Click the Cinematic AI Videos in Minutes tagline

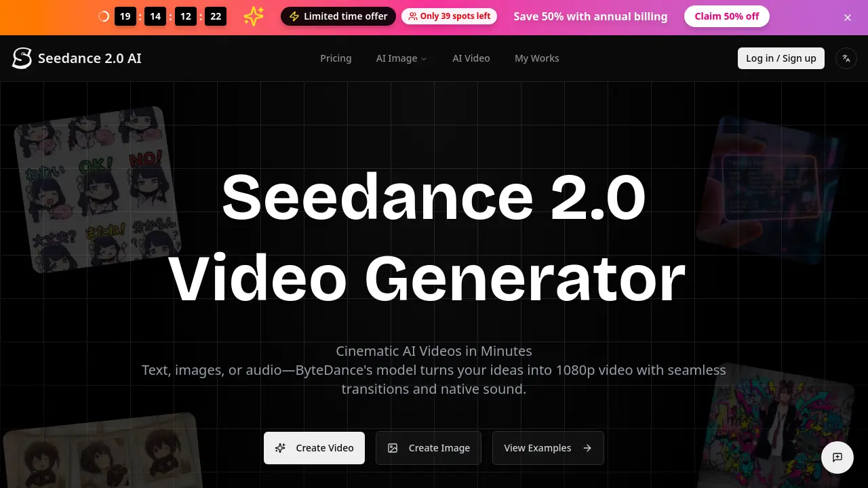434,351
